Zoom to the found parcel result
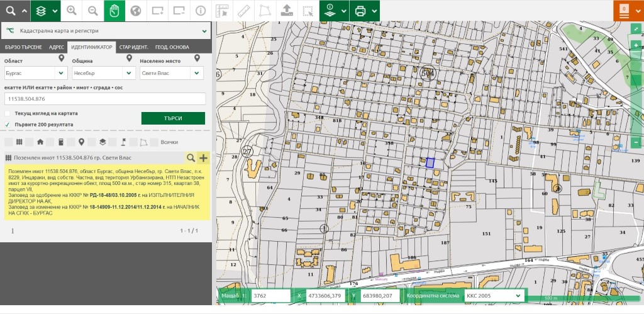Viewport: 644px width, 314px height. tap(191, 158)
